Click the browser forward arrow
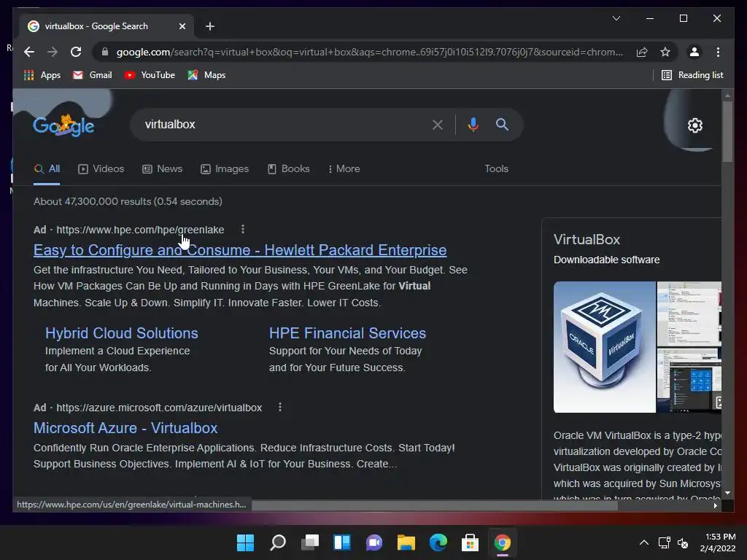This screenshot has width=747, height=560. click(x=53, y=52)
